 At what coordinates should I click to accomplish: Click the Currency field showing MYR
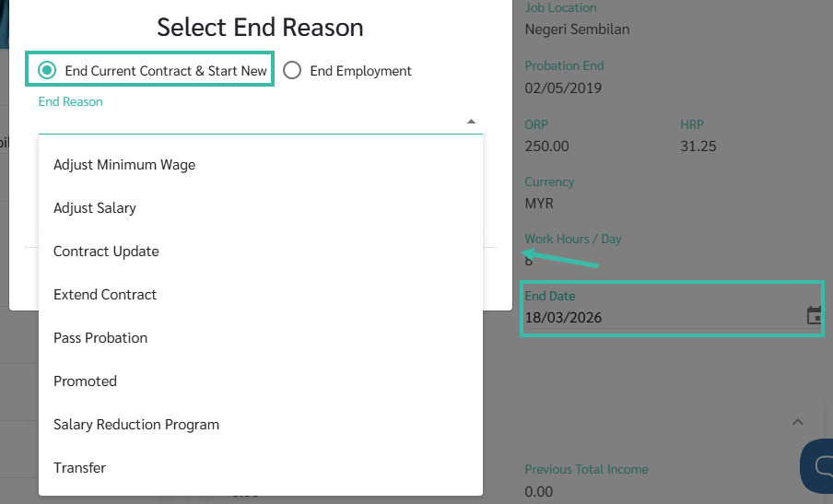pyautogui.click(x=540, y=204)
